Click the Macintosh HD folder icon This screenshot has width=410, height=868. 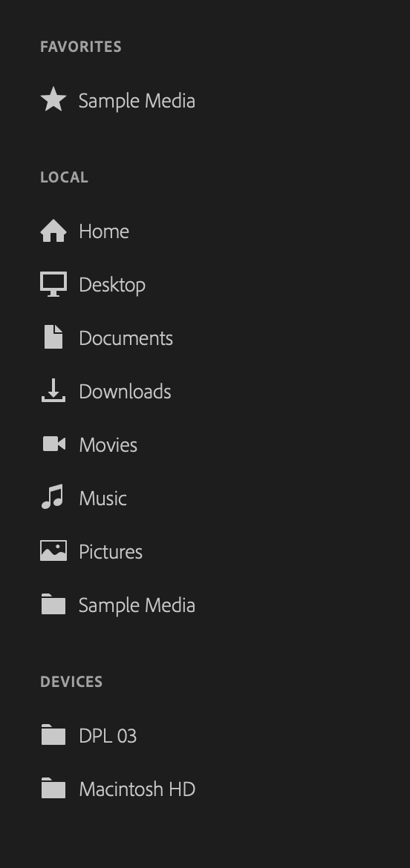[x=53, y=788]
